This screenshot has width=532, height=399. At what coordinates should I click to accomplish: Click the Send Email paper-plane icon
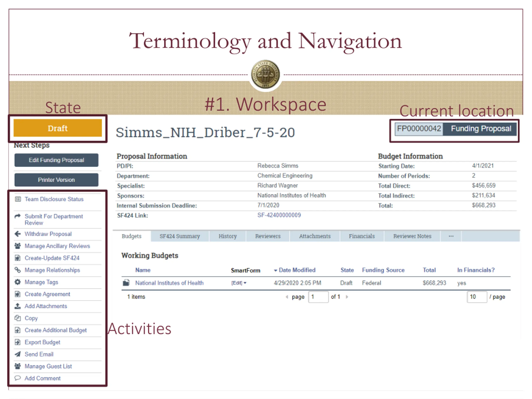17,354
